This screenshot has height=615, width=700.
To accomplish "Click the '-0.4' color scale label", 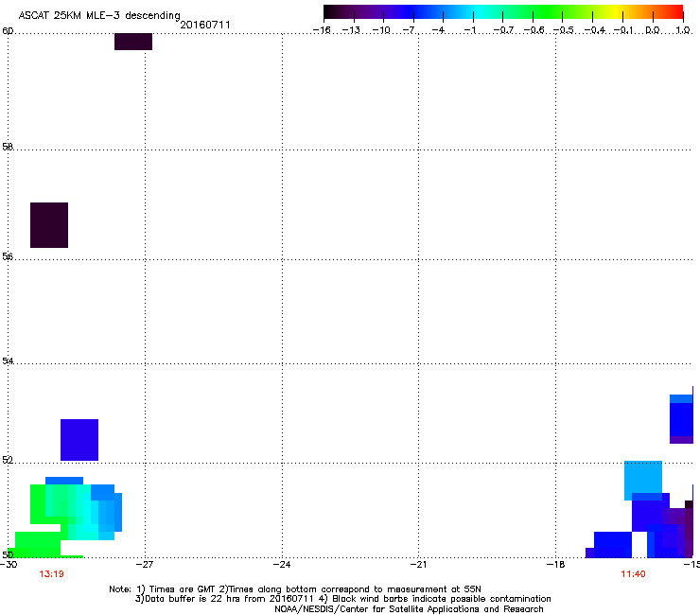I will point(594,30).
